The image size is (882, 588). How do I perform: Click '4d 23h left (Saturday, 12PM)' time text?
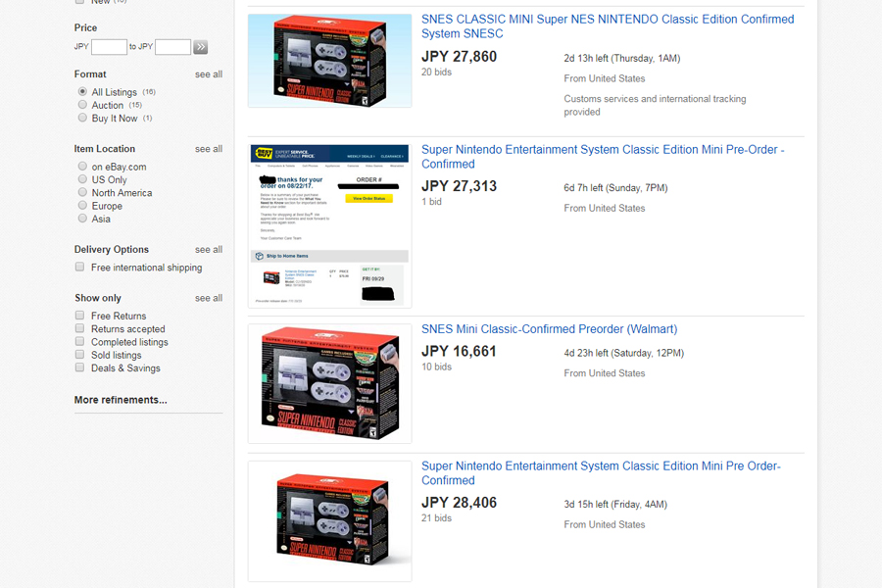coord(624,354)
